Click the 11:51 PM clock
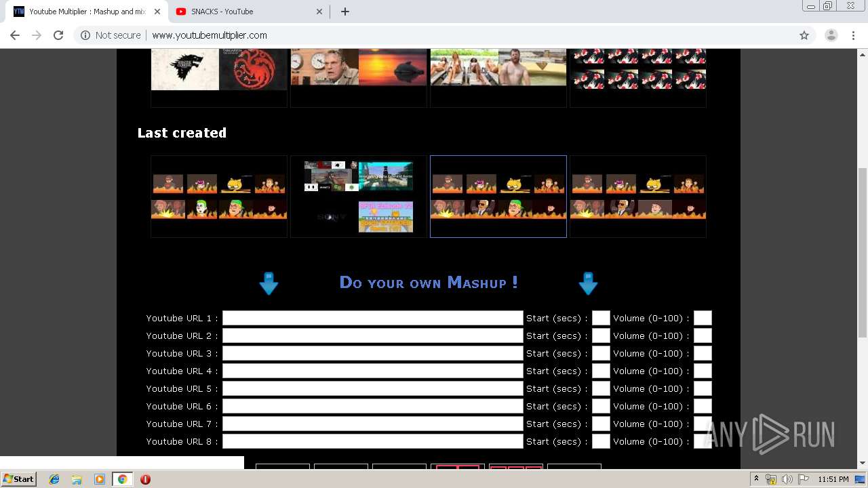 click(833, 479)
